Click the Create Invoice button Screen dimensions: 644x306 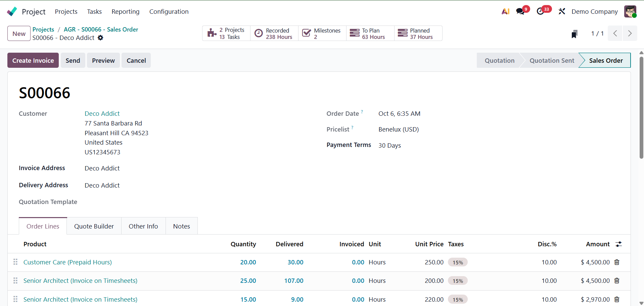(x=33, y=60)
